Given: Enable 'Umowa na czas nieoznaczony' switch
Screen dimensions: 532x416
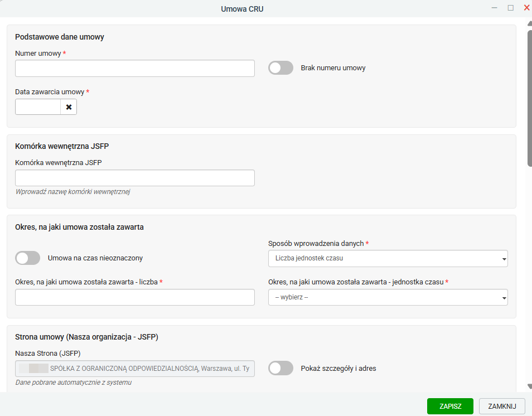Looking at the screenshot, I should (x=27, y=258).
